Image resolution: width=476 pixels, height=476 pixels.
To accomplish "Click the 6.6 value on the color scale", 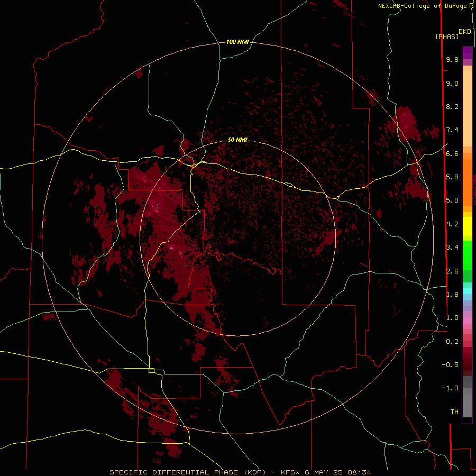I will pos(452,153).
